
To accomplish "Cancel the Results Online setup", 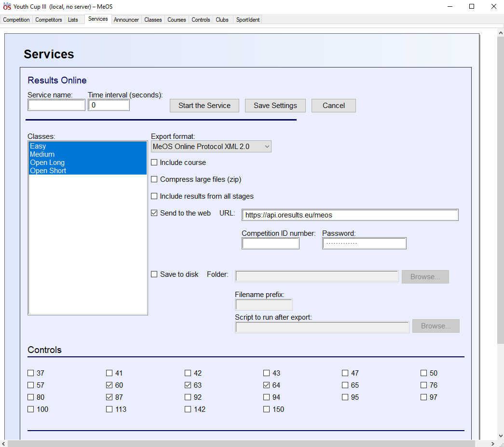I will tap(334, 106).
